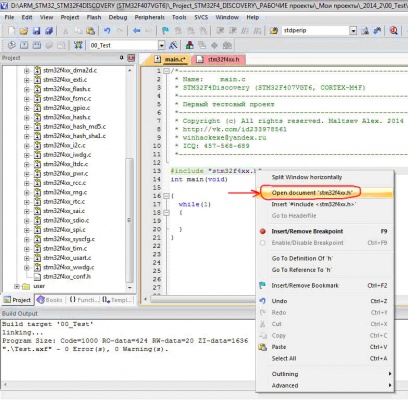The width and height of the screenshot is (408, 400).
Task: Expand stm32f4xx_i2c.c tree node
Action: (x=26, y=146)
